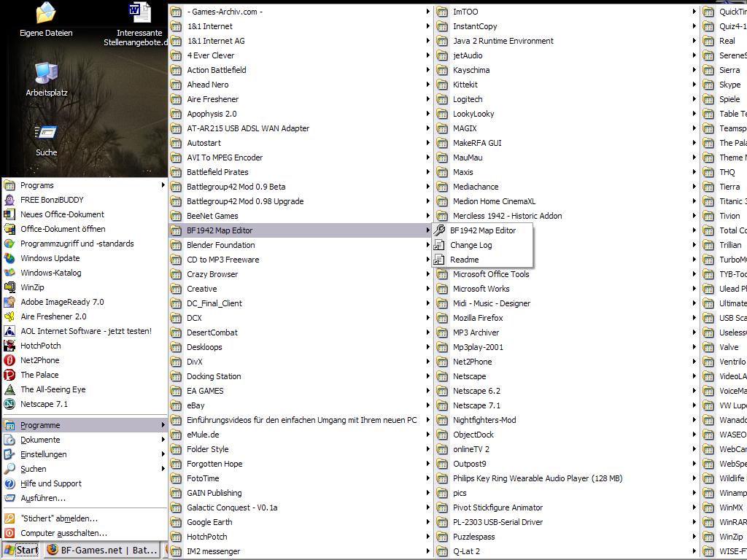
Task: Expand the Ahead Nero submenu arrow
Action: (x=427, y=85)
